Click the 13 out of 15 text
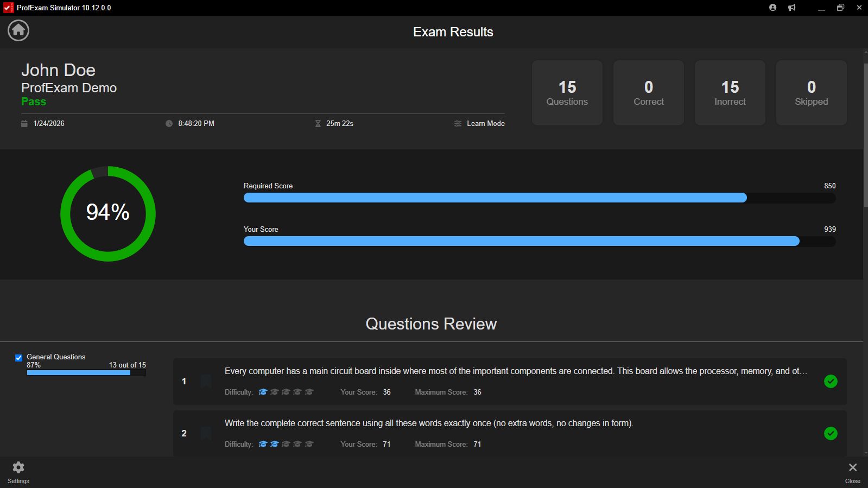Viewport: 868px width, 488px height. click(x=128, y=365)
